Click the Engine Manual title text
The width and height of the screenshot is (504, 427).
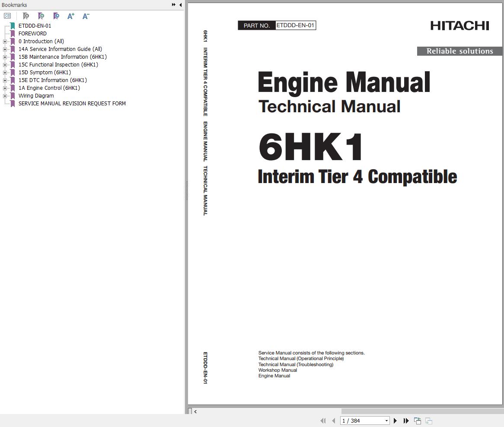[x=344, y=83]
